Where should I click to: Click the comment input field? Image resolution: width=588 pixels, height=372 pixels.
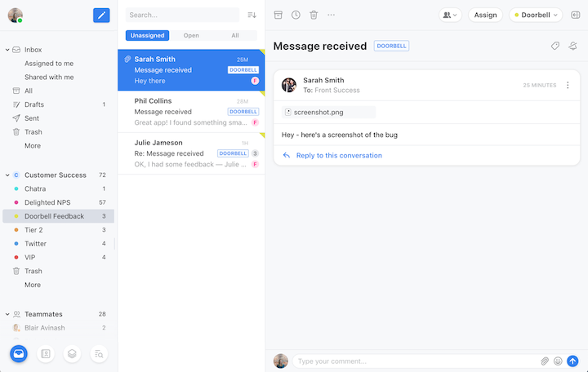click(x=414, y=361)
